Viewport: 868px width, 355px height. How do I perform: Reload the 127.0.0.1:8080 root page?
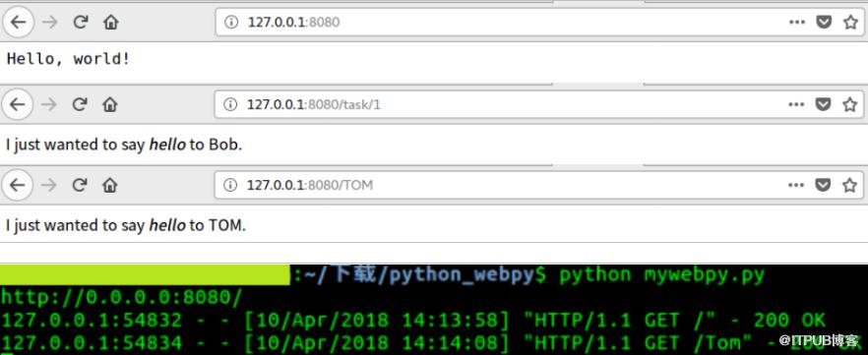point(81,22)
